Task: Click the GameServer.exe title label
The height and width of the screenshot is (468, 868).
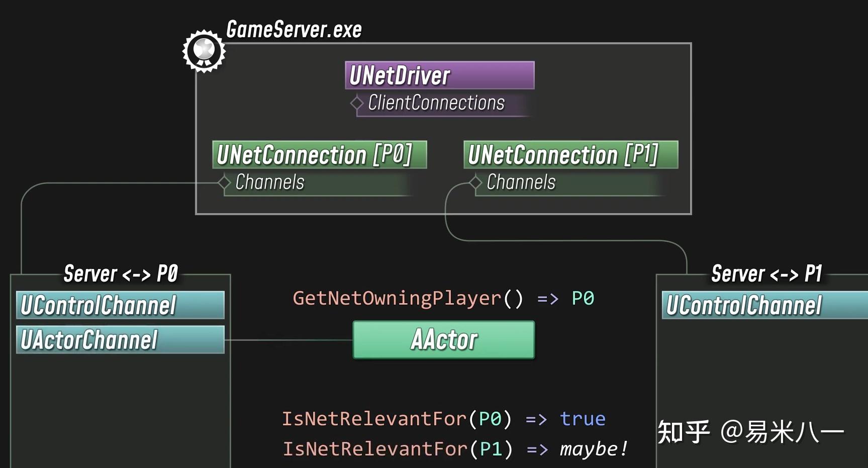Action: [x=294, y=30]
